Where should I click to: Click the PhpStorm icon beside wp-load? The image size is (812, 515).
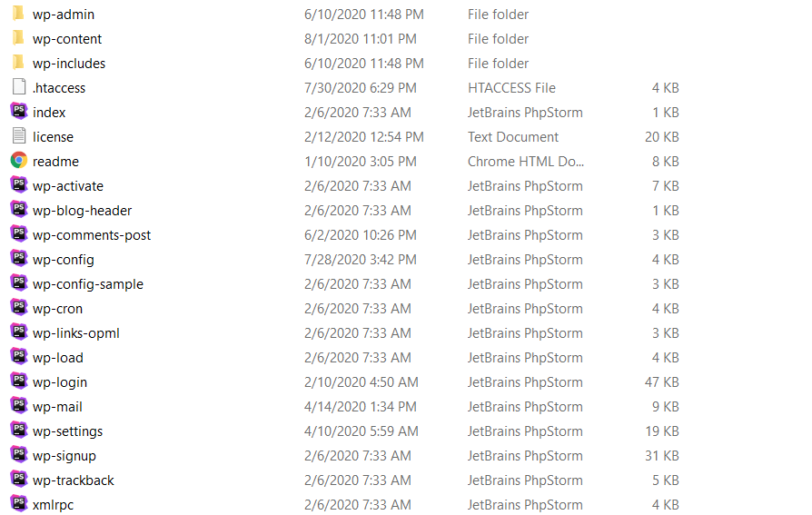tap(19, 356)
